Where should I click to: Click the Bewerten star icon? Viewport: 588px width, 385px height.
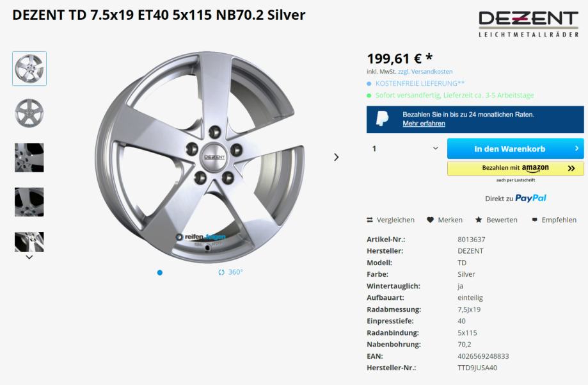(x=479, y=220)
